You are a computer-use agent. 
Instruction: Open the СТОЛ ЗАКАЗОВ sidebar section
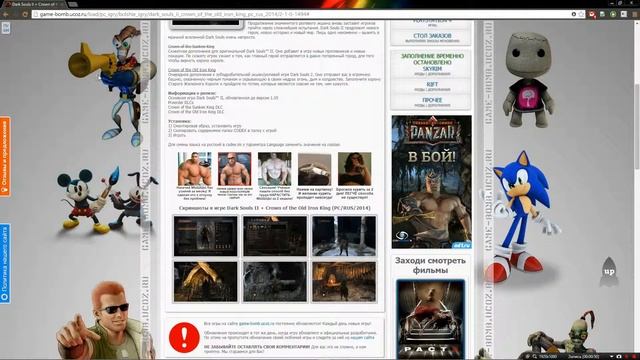click(x=431, y=38)
